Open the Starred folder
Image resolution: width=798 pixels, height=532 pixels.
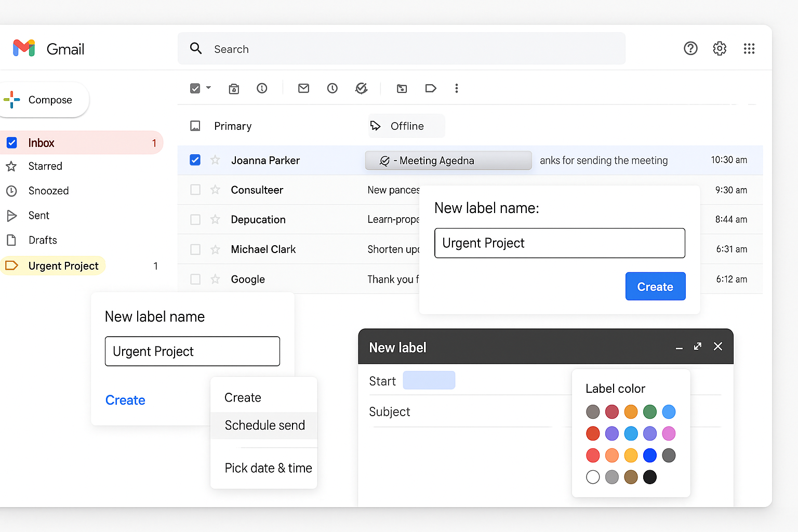point(45,166)
